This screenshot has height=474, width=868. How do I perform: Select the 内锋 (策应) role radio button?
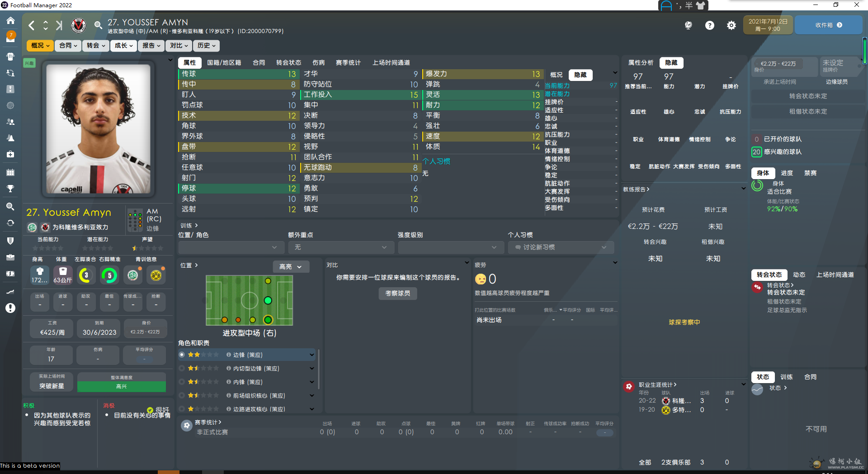point(182,382)
